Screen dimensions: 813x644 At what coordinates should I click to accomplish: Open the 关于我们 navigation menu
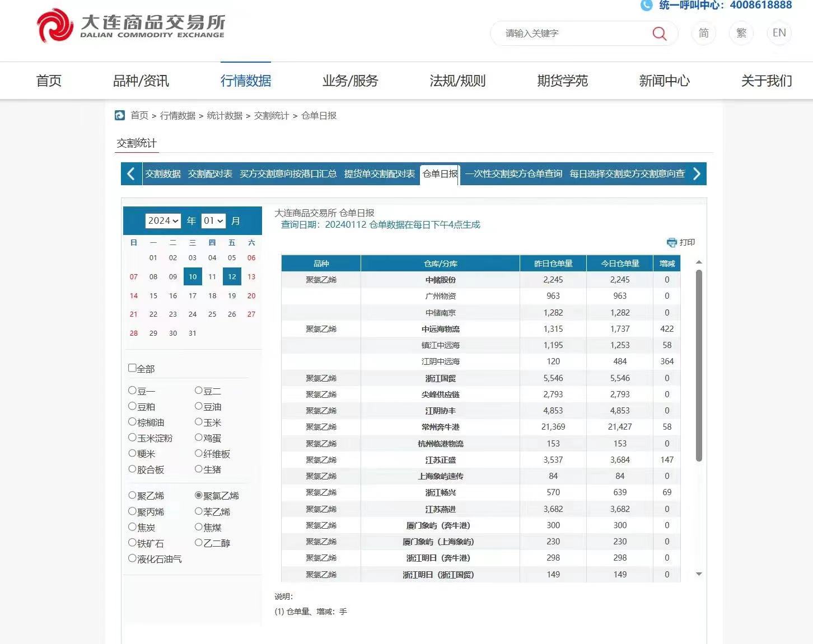767,81
